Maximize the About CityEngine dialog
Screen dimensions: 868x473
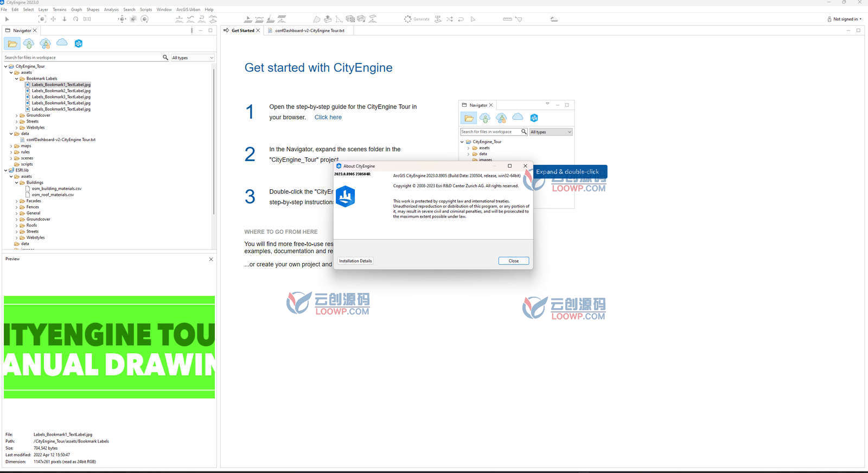[509, 166]
